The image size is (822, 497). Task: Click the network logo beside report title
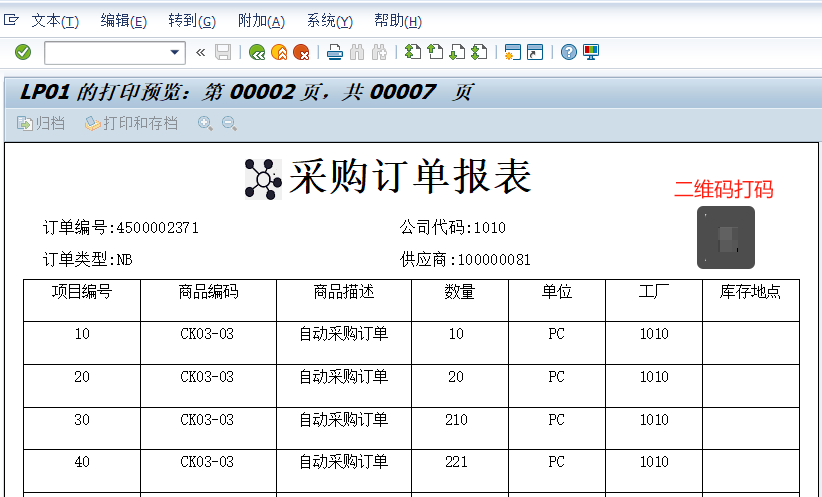(263, 179)
